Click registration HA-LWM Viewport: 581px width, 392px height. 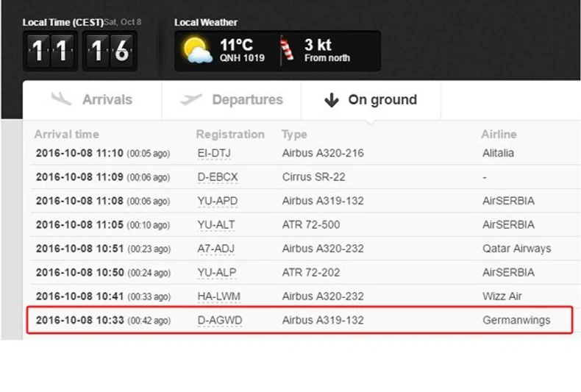point(219,296)
